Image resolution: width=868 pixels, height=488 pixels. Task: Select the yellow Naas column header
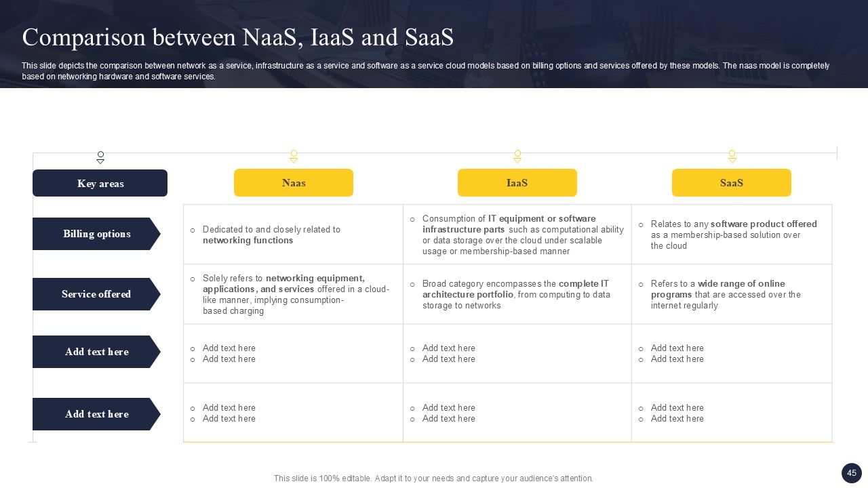coord(294,183)
